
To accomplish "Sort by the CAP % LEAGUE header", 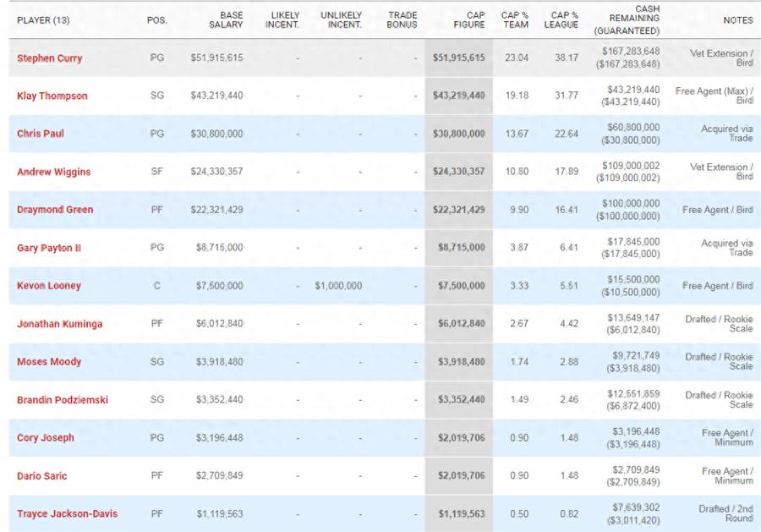I will [x=561, y=20].
